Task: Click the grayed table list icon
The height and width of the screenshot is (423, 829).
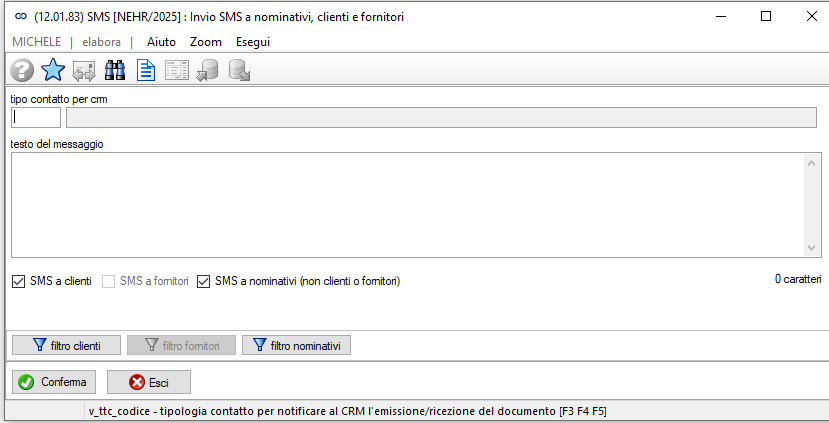Action: click(x=177, y=70)
